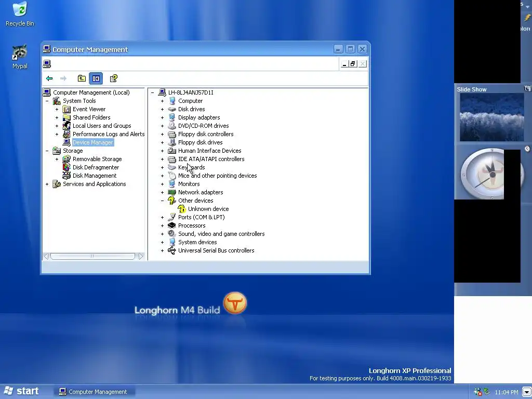Click the DVD/CD-ROM drives icon
Image resolution: width=532 pixels, height=399 pixels.
(x=172, y=126)
